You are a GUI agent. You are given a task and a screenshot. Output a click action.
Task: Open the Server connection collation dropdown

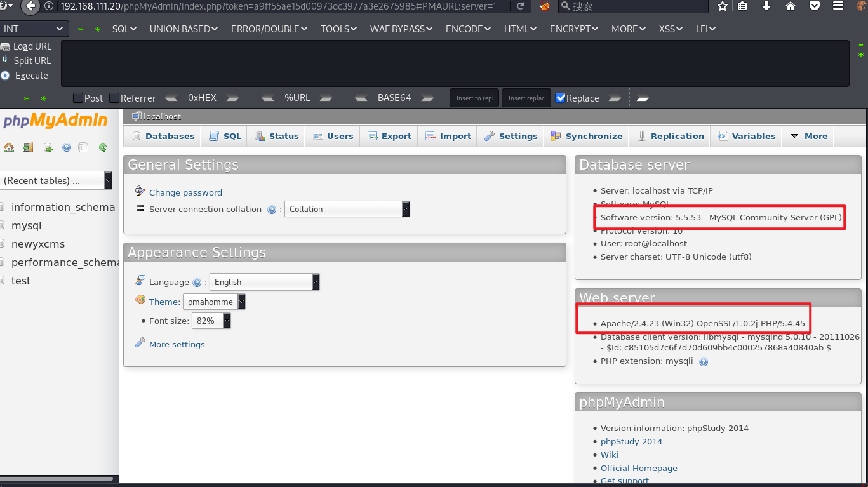pyautogui.click(x=347, y=209)
